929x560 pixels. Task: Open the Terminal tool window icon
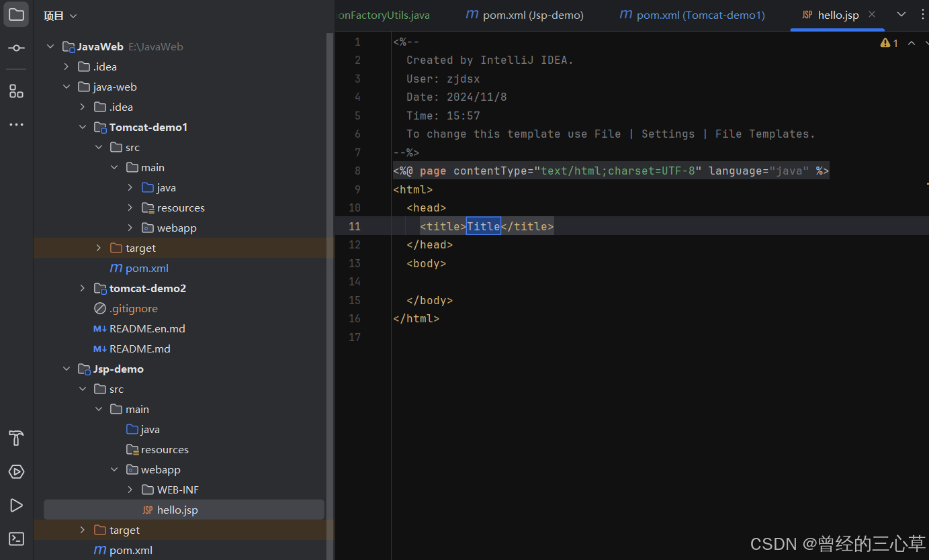click(x=16, y=539)
